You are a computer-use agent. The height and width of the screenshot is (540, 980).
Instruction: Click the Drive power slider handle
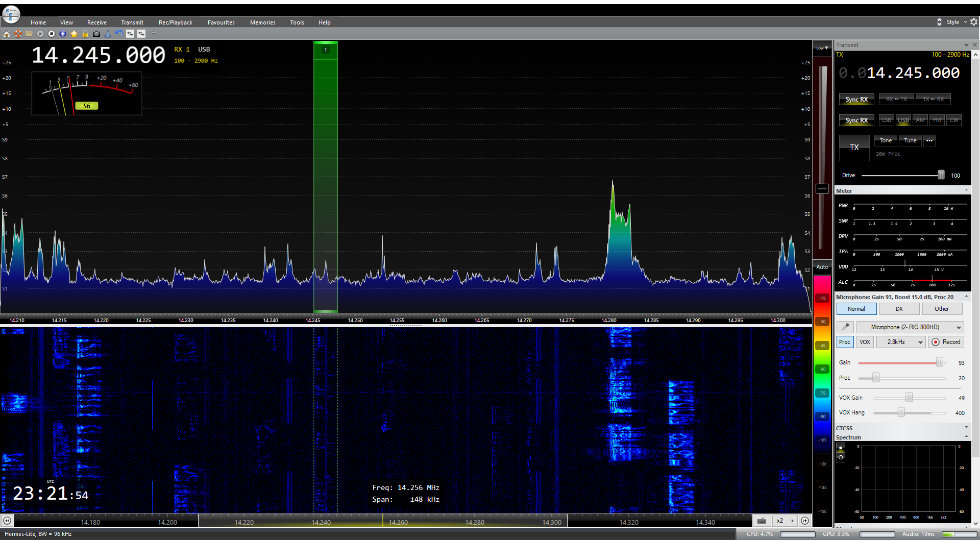click(941, 175)
